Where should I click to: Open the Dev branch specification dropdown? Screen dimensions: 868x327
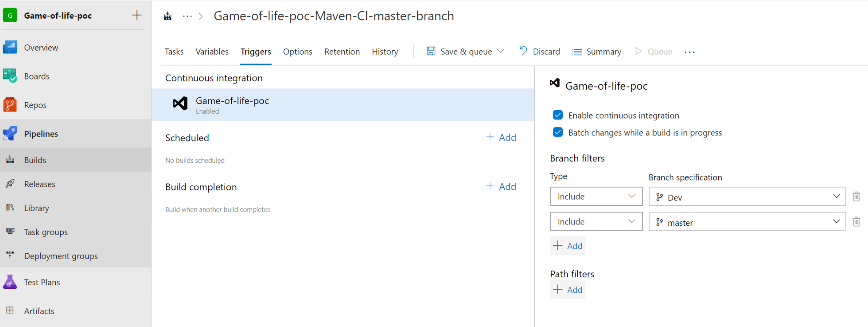pos(747,196)
